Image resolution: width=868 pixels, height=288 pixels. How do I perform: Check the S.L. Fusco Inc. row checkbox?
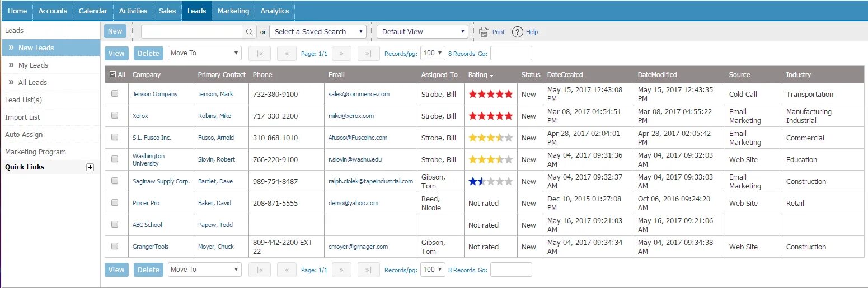tap(115, 137)
